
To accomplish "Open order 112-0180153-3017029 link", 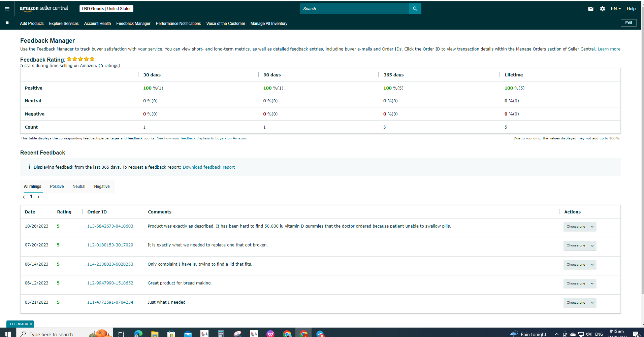I will 110,245.
